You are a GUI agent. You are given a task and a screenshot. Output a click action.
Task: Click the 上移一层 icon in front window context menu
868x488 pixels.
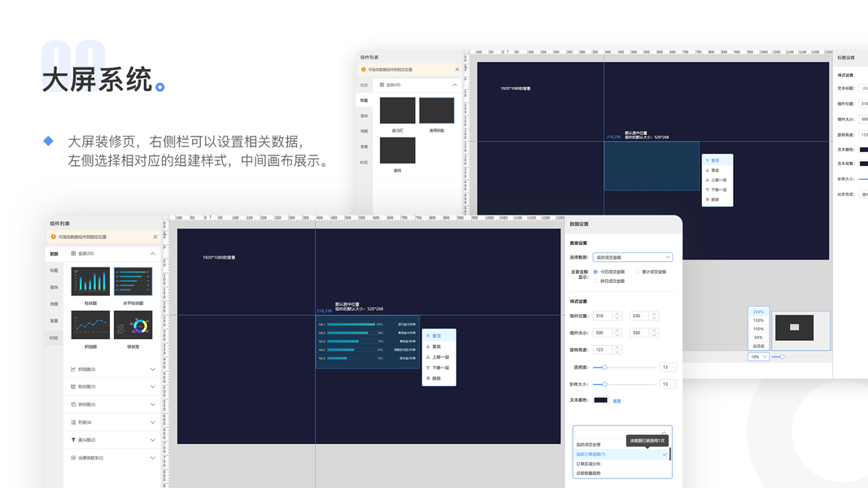(428, 357)
